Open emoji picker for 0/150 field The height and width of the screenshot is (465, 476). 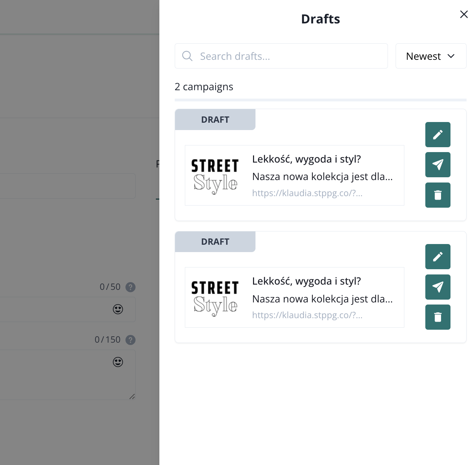pyautogui.click(x=118, y=362)
